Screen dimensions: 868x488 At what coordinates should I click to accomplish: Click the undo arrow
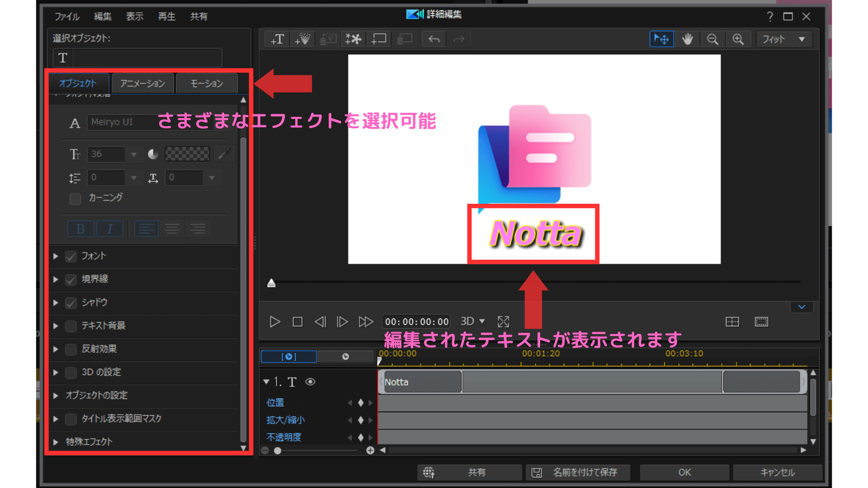click(x=434, y=39)
